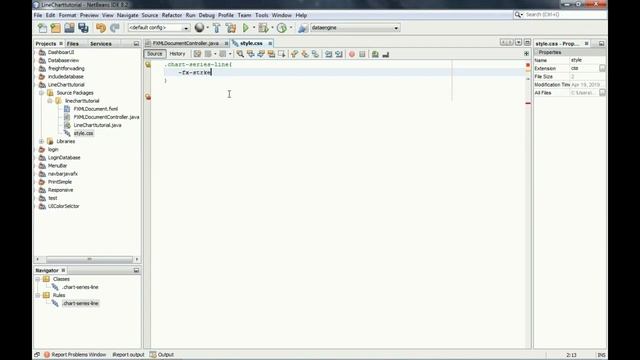Viewport: 640px width, 360px height.
Task: Click the Debug Project toolbar icon
Action: (264, 28)
